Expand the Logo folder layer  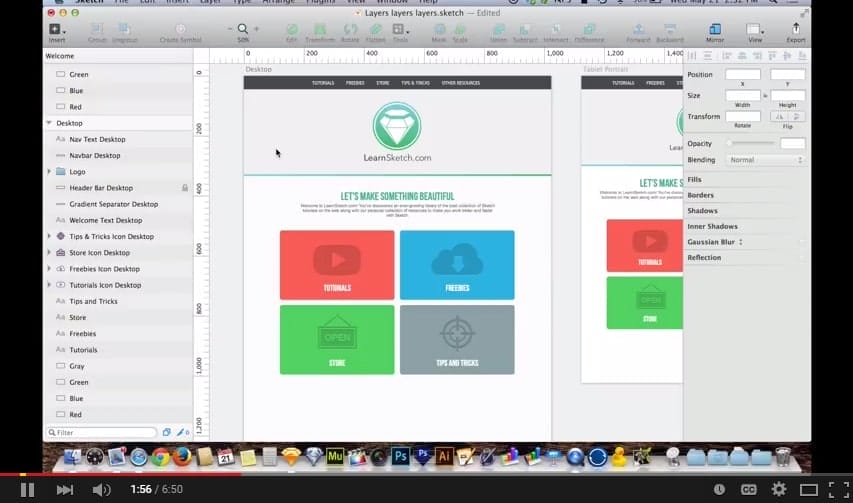tap(49, 171)
